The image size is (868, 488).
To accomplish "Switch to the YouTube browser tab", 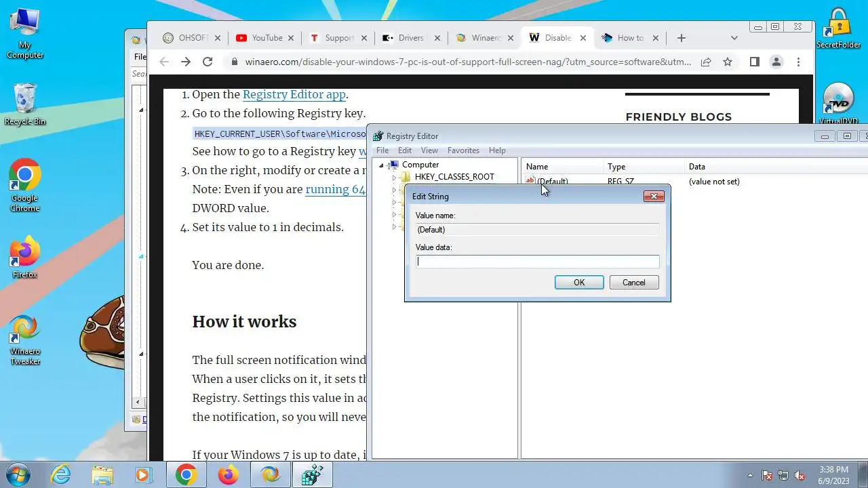I will tap(265, 38).
